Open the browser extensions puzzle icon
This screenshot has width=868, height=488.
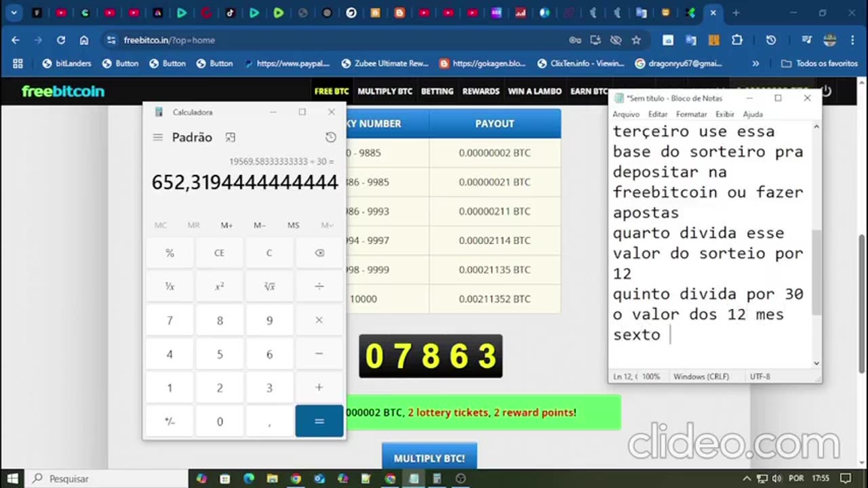point(737,40)
